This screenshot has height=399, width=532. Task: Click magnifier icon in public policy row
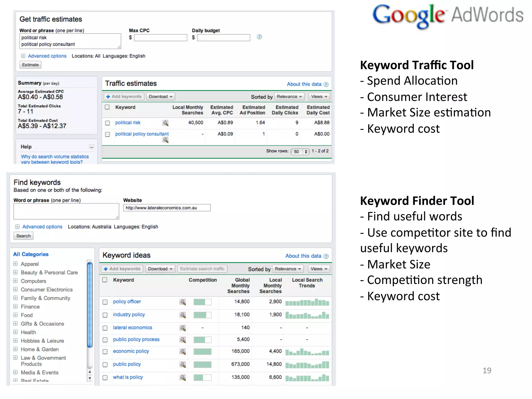pos(183,364)
